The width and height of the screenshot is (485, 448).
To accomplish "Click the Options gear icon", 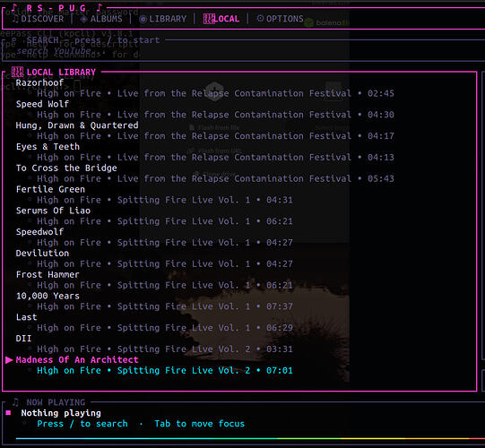I will (x=260, y=18).
